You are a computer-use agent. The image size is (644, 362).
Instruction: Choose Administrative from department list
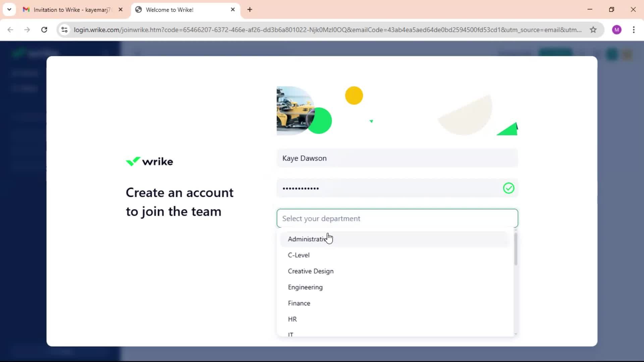(395, 239)
